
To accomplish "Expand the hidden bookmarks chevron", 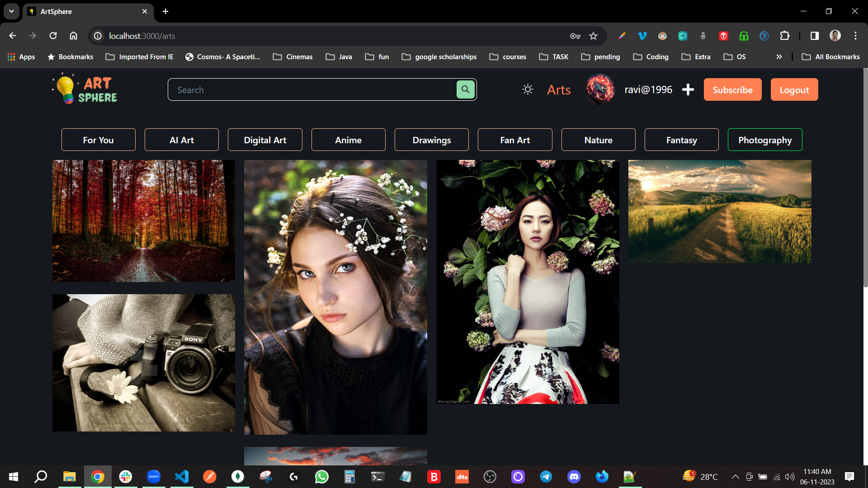I will (x=779, y=57).
